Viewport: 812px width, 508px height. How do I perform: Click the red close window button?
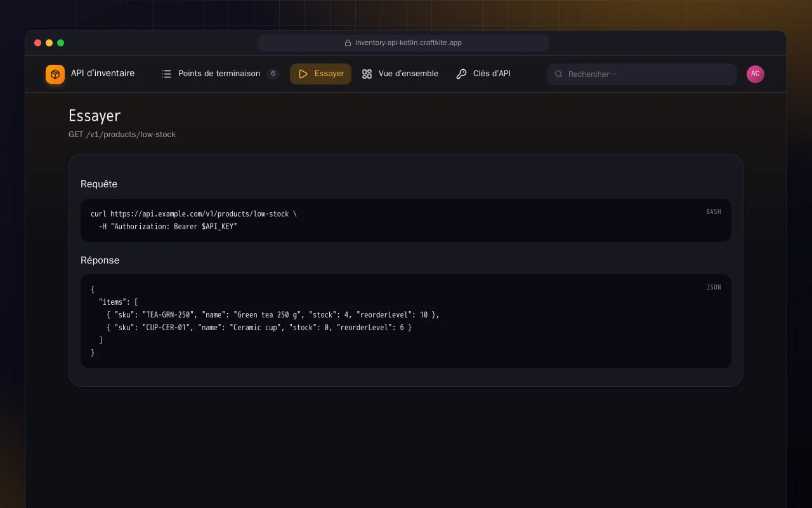[x=38, y=43]
